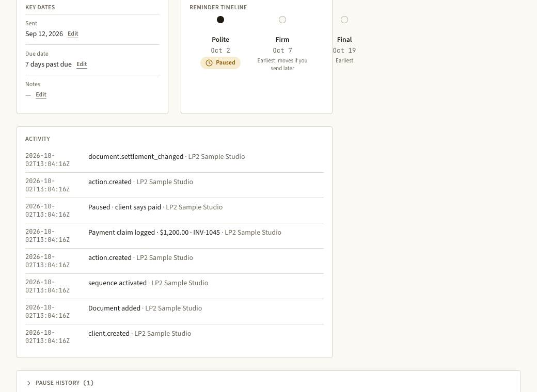Click the Oct 19 date under Final
537x392 pixels.
[x=344, y=51]
